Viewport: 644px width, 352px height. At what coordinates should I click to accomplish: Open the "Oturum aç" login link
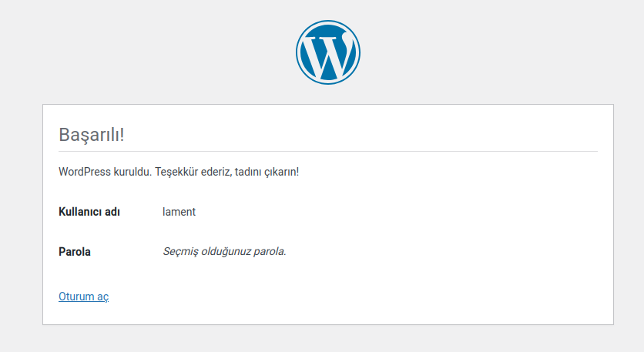tap(83, 297)
